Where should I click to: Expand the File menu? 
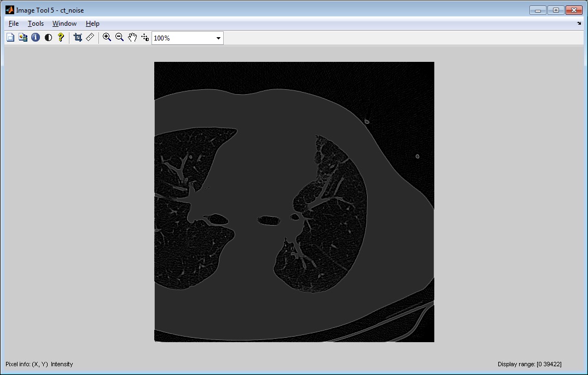point(13,24)
